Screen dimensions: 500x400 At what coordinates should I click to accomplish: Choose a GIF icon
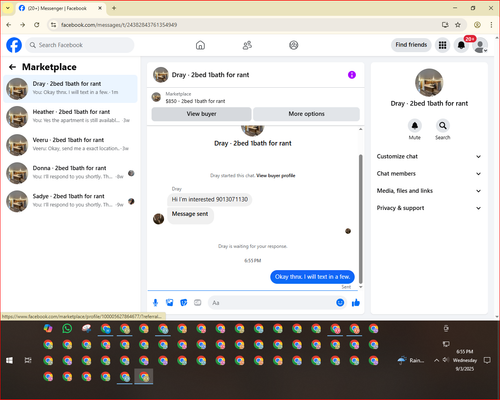tap(198, 303)
